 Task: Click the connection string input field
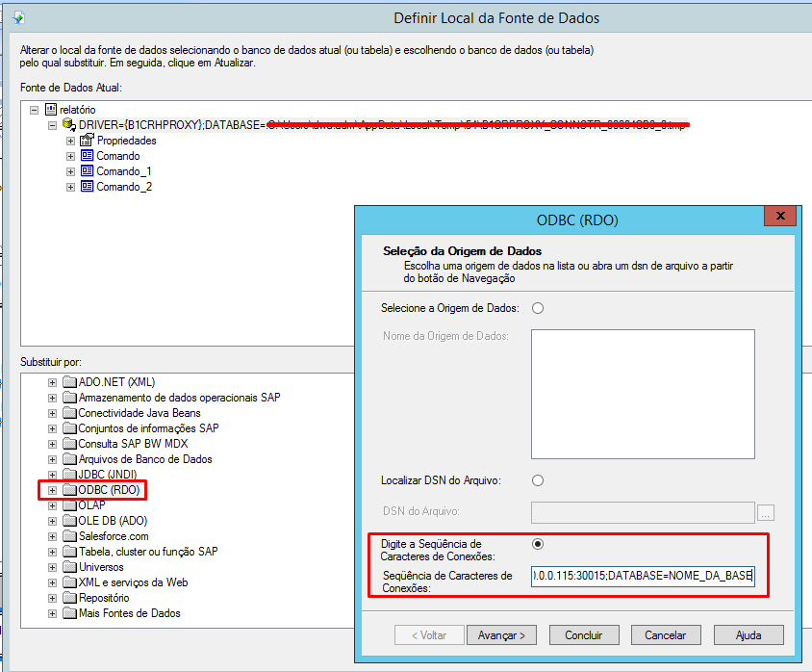[644, 576]
